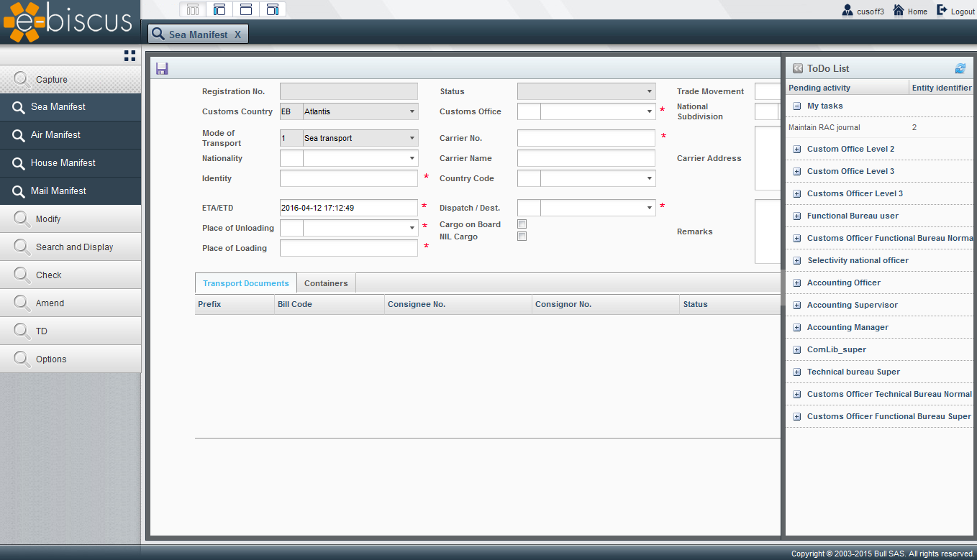
Task: Switch to the Containers tab
Action: coord(326,283)
